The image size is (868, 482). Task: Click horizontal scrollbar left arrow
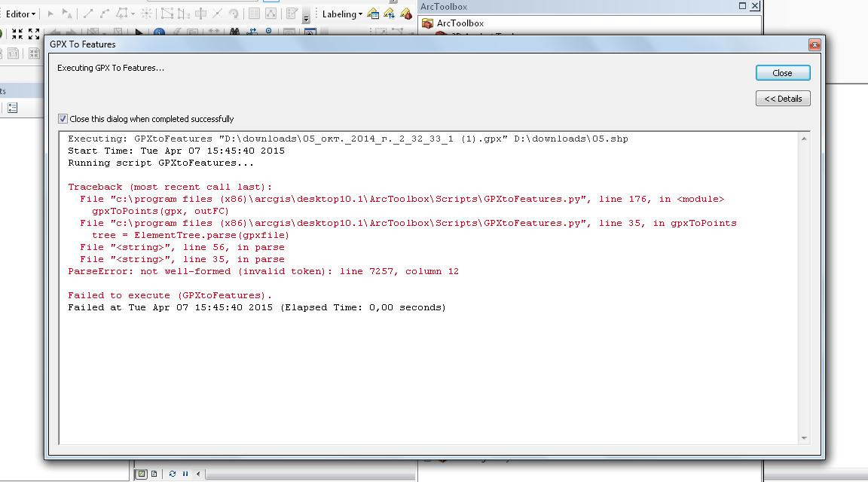198,474
